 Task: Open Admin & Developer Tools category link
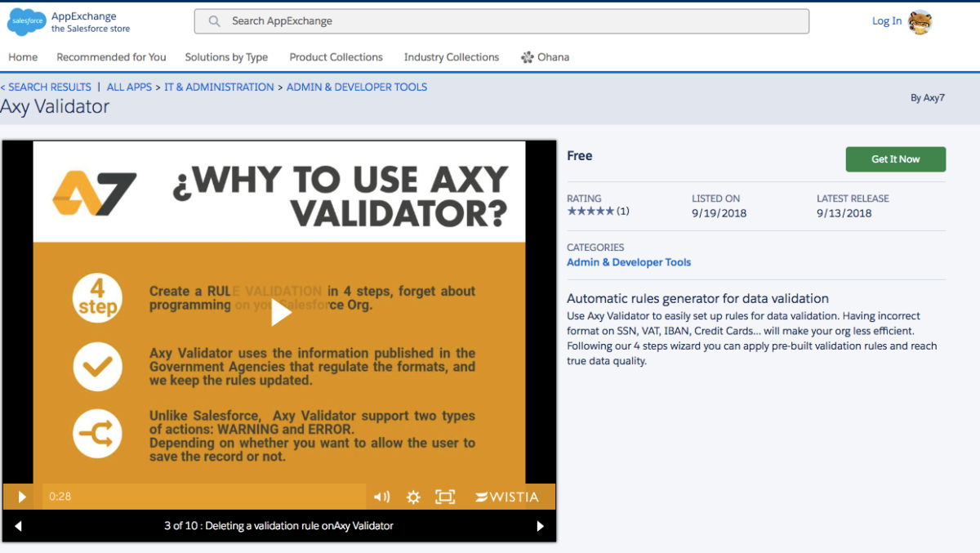point(629,262)
